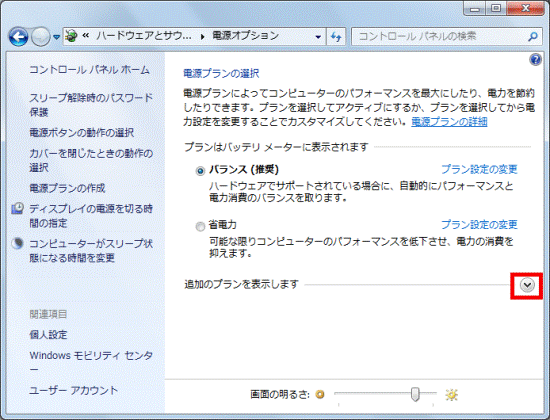The image size is (550, 420).
Task: Click プラン設定の変更 for 省電力 plan
Action: pos(479,225)
